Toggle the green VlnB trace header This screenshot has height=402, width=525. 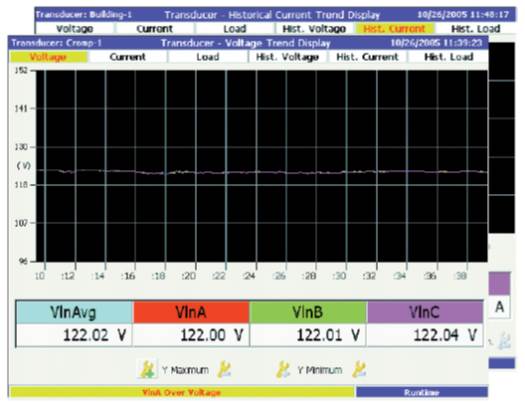point(308,312)
